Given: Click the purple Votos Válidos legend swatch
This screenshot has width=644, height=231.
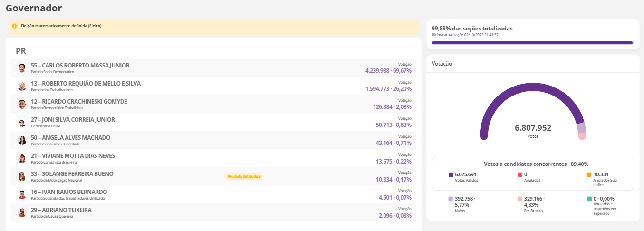Looking at the screenshot, I should [451, 175].
